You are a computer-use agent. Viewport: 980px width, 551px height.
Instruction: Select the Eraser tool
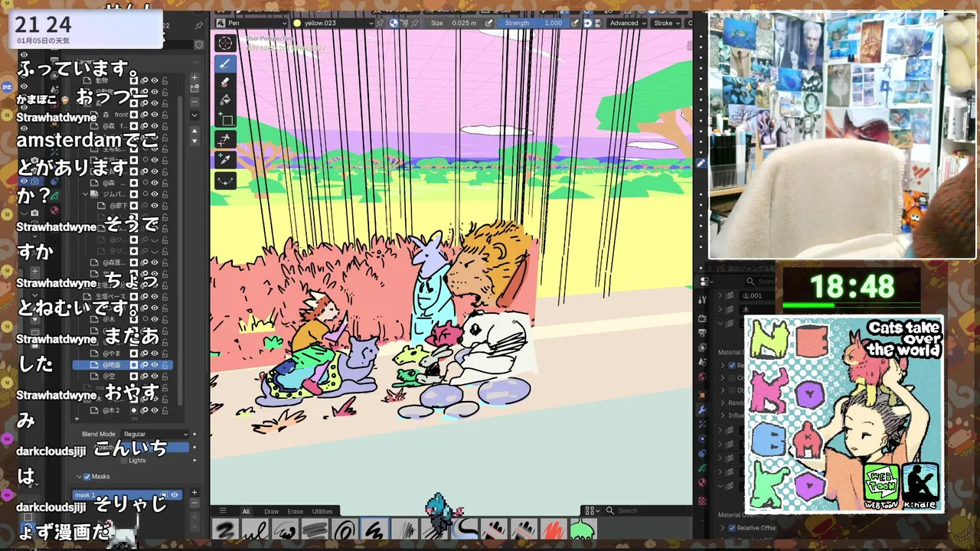(225, 82)
